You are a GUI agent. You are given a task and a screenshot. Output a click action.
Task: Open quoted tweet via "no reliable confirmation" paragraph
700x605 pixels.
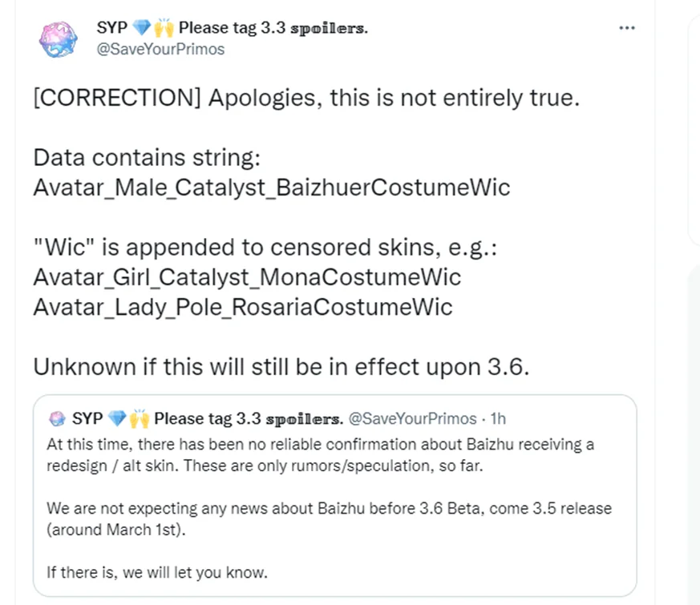pos(321,454)
